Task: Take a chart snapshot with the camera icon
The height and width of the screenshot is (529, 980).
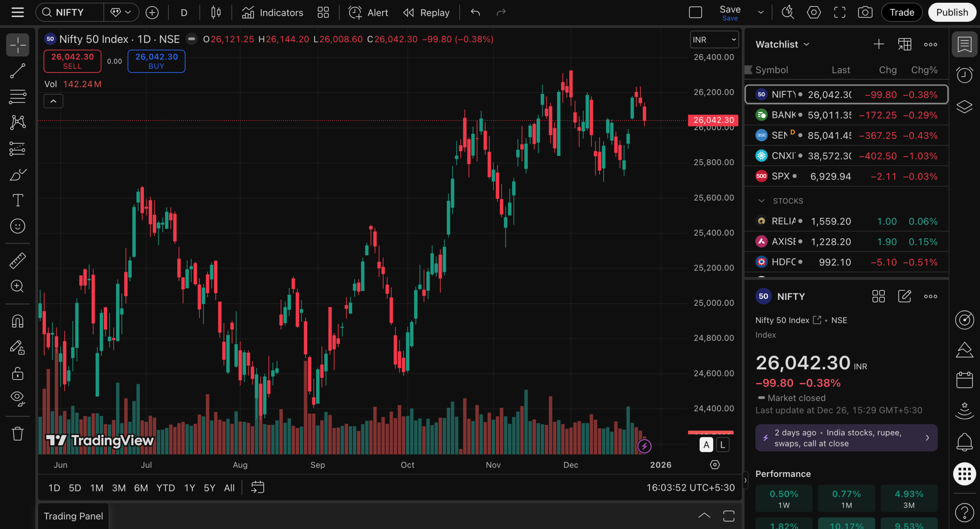Action: coord(865,12)
